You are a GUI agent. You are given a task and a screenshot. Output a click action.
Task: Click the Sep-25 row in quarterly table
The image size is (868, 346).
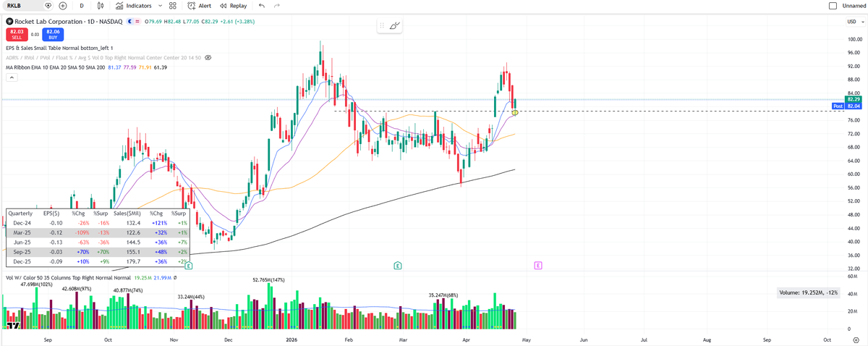tap(97, 251)
